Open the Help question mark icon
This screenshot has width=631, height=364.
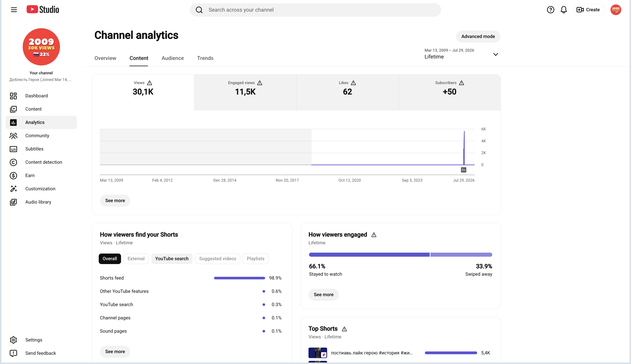[x=551, y=10]
